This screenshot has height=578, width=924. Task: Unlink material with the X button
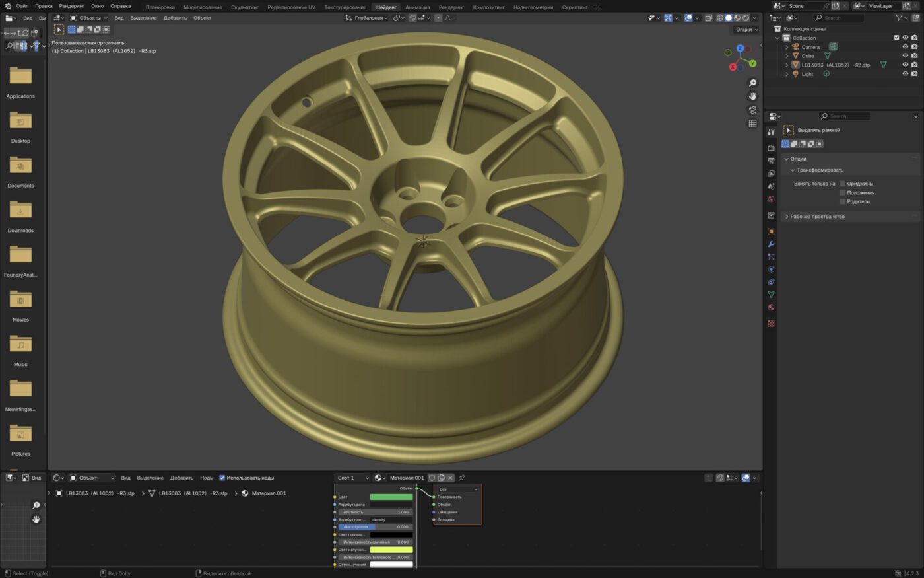(449, 478)
